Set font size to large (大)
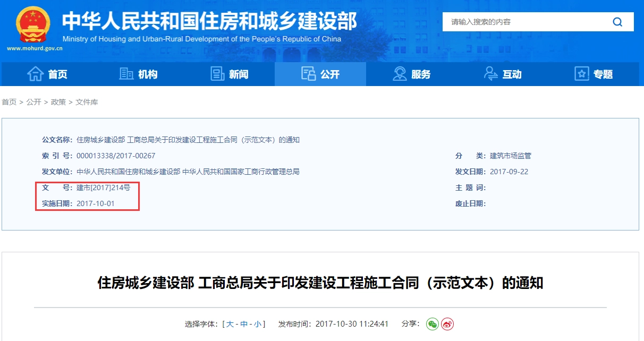 [230, 324]
